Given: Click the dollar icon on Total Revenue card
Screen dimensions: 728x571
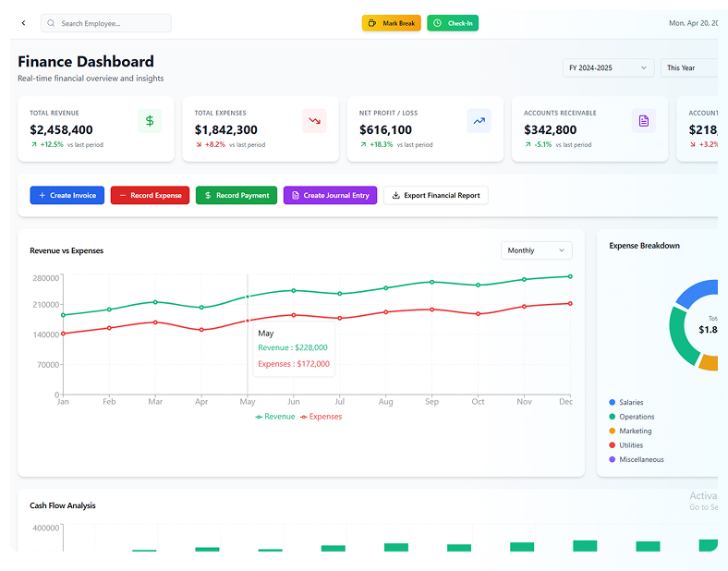Looking at the screenshot, I should 150,121.
